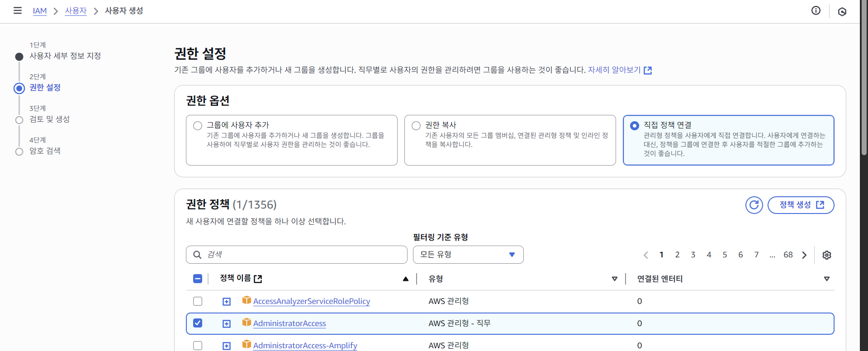Open the info panel icon
The image size is (868, 351).
coord(816,10)
